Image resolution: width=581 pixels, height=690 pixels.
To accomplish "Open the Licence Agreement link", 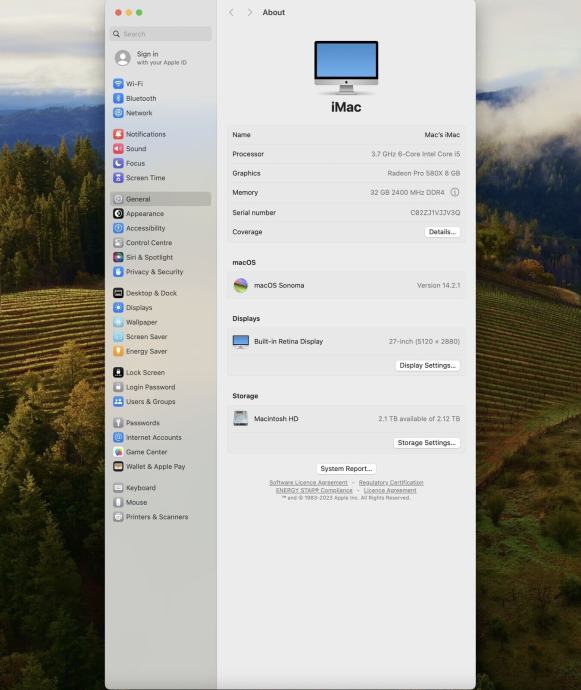I will (x=390, y=490).
